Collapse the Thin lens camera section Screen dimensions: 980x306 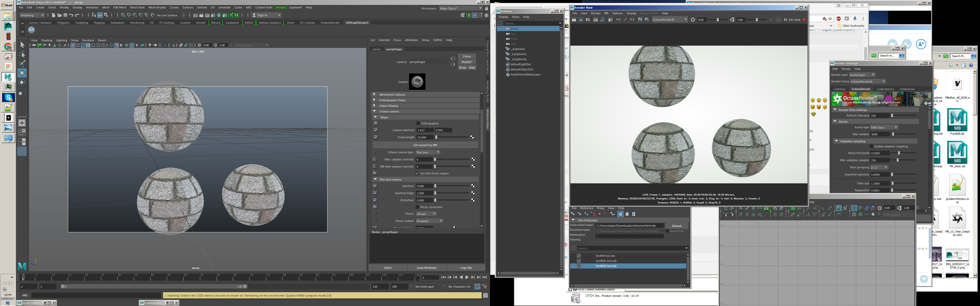coord(425,180)
